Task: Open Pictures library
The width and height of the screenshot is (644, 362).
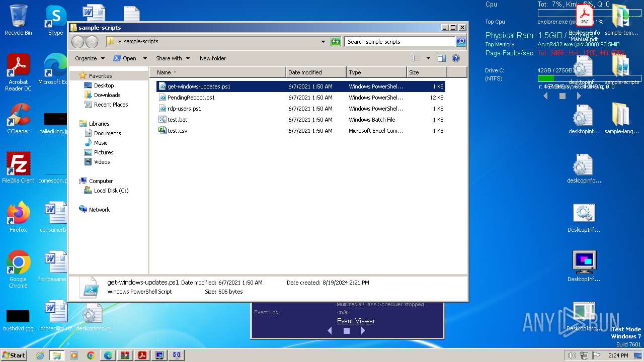Action: pos(104,152)
